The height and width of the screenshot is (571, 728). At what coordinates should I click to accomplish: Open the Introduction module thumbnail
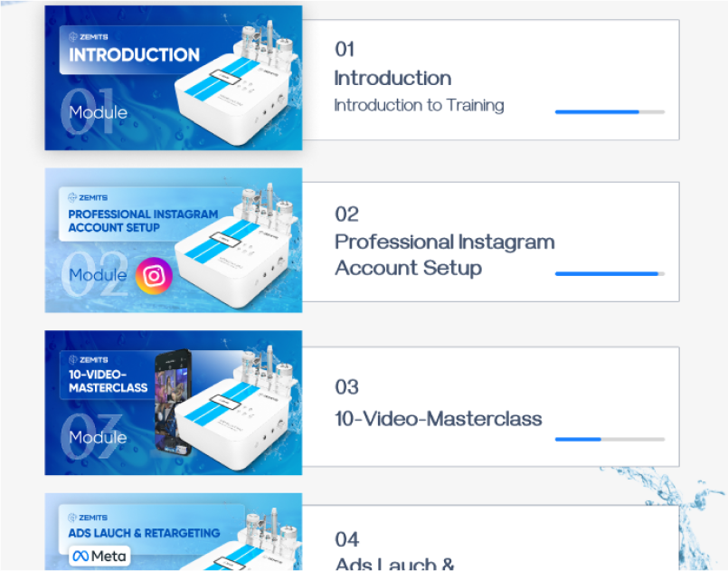[173, 78]
